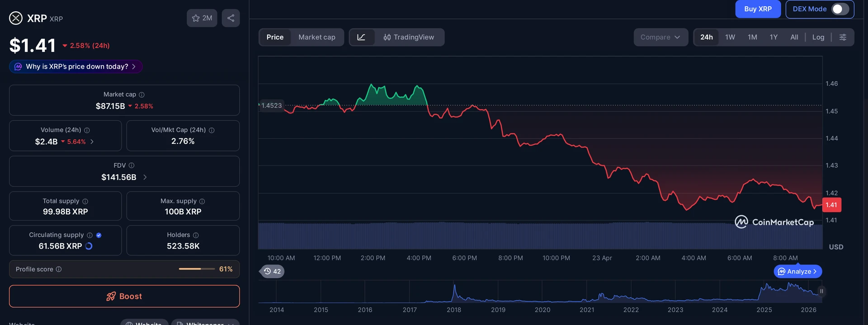
Task: Select the Market cap chart tab
Action: tap(317, 37)
